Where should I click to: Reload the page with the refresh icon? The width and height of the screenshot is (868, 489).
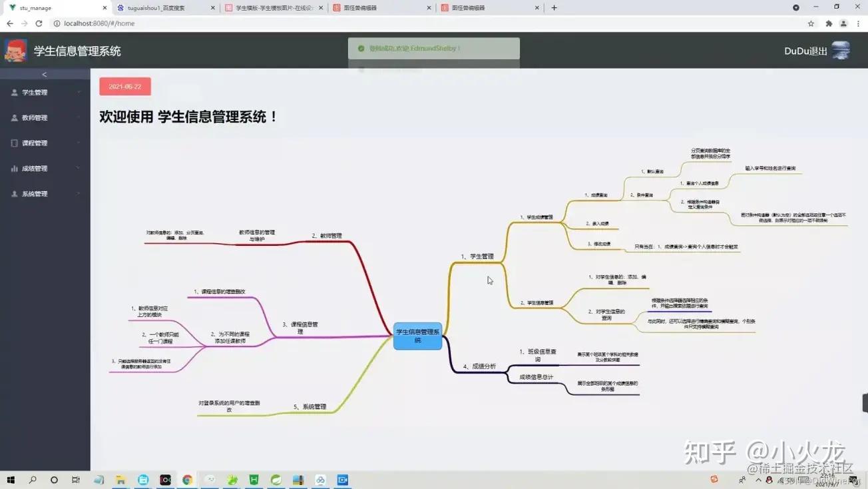[x=39, y=23]
